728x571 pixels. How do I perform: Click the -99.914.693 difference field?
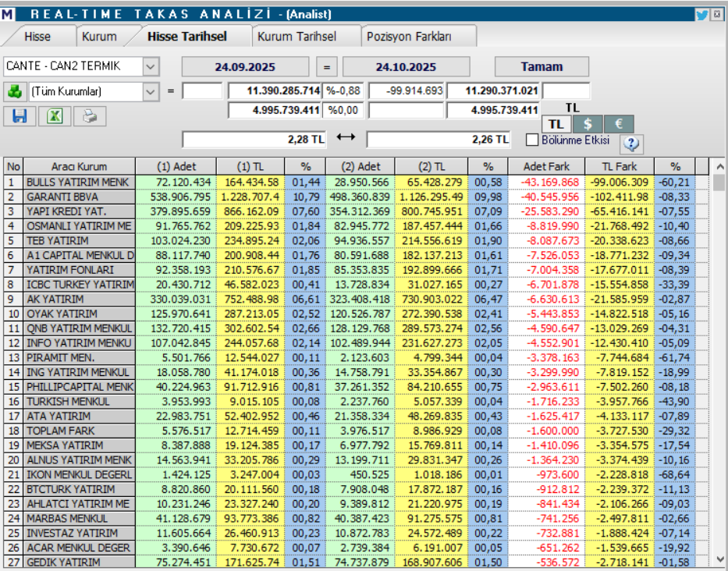(407, 90)
